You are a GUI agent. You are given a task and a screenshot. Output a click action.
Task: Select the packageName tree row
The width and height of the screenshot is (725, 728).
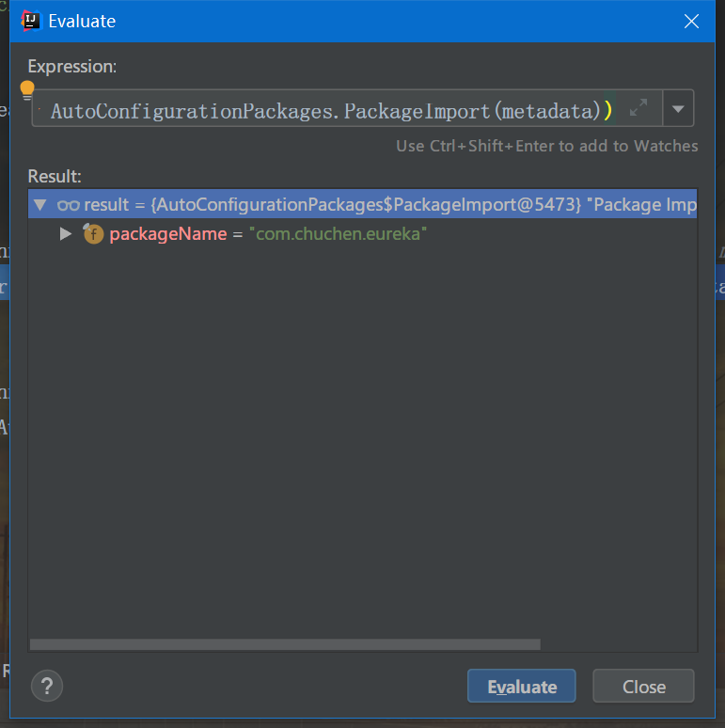(167, 234)
